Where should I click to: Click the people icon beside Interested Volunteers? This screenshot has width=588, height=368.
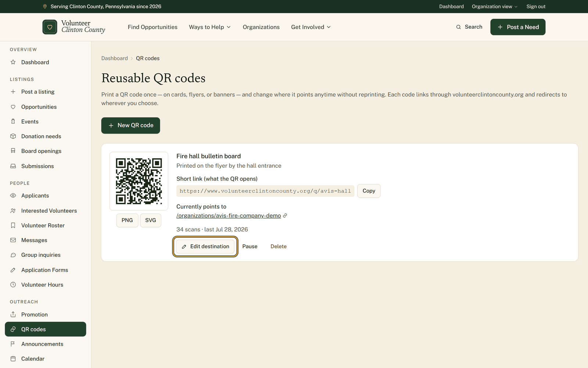13,210
